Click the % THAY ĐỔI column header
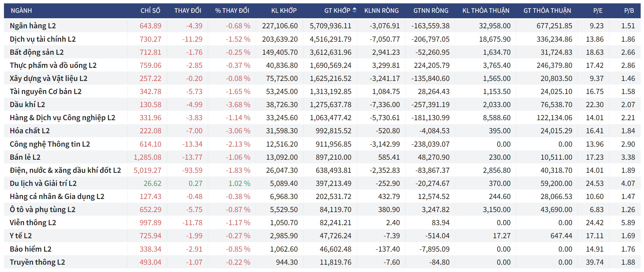This screenshot has height=272, width=644. coord(232,11)
